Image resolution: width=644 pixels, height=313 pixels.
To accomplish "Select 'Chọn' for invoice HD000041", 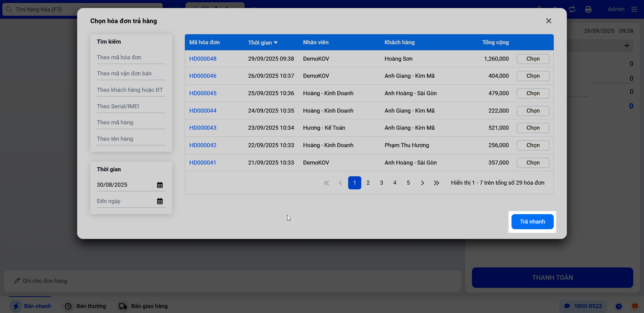I will (533, 163).
